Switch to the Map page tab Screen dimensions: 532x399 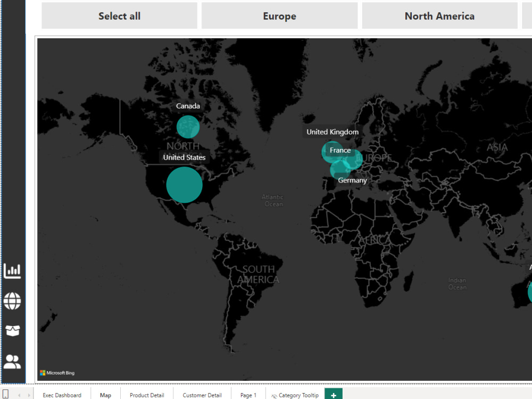point(105,395)
